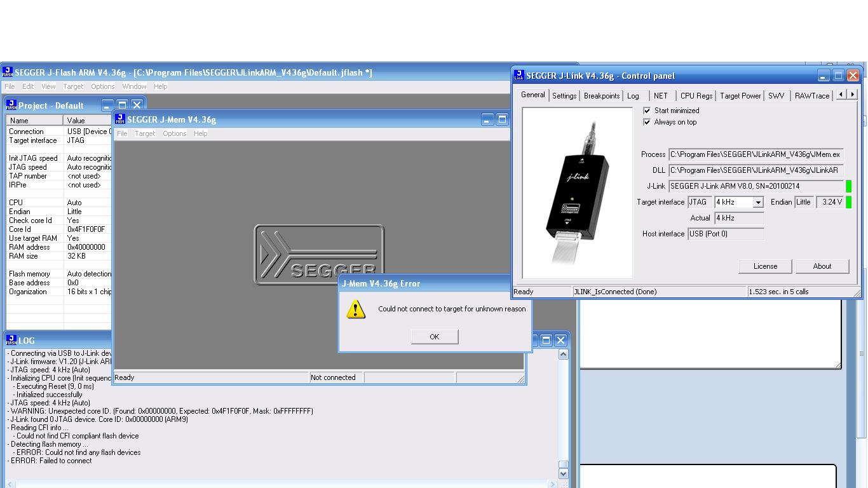Click the Host interface USB (Port 0) field
The image size is (868, 488).
(x=726, y=234)
